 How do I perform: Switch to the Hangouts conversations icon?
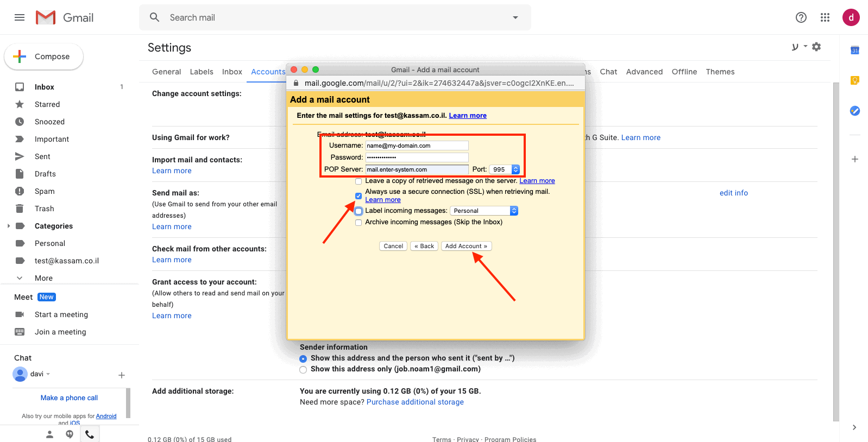pyautogui.click(x=70, y=434)
